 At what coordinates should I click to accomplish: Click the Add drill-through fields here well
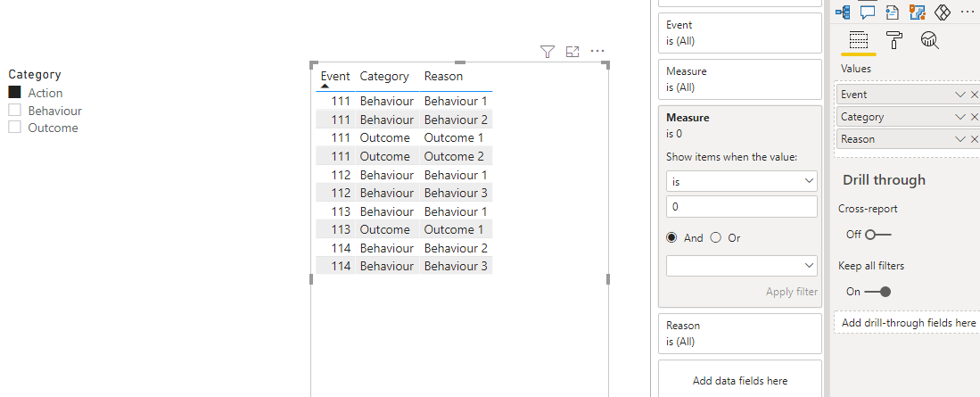[x=908, y=323]
